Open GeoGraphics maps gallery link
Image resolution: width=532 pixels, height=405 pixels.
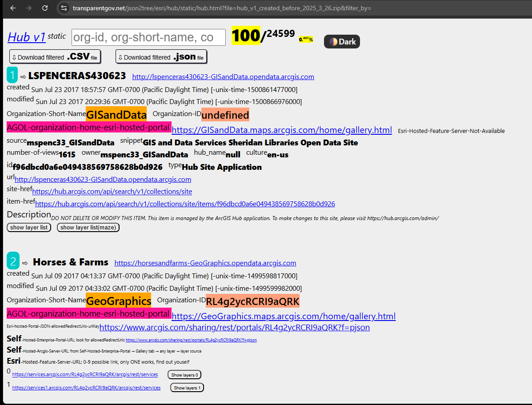pyautogui.click(x=284, y=316)
